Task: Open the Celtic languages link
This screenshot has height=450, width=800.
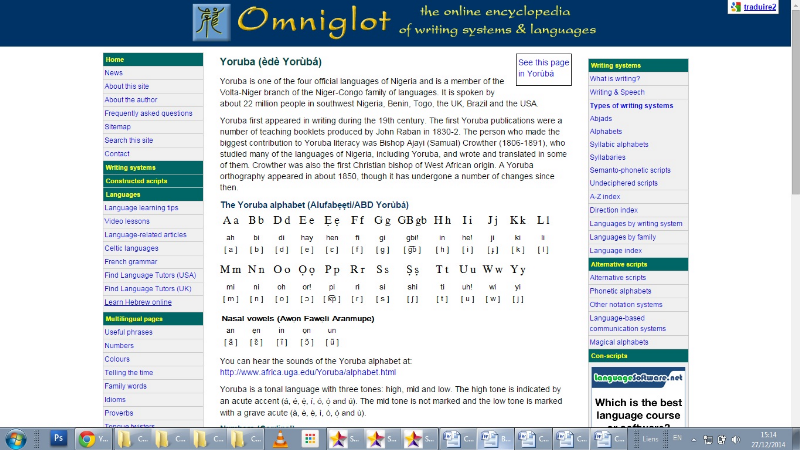Action: pyautogui.click(x=131, y=248)
